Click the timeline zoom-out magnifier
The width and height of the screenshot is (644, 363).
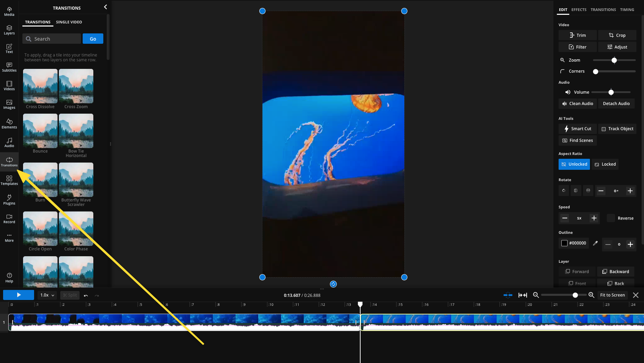(536, 295)
